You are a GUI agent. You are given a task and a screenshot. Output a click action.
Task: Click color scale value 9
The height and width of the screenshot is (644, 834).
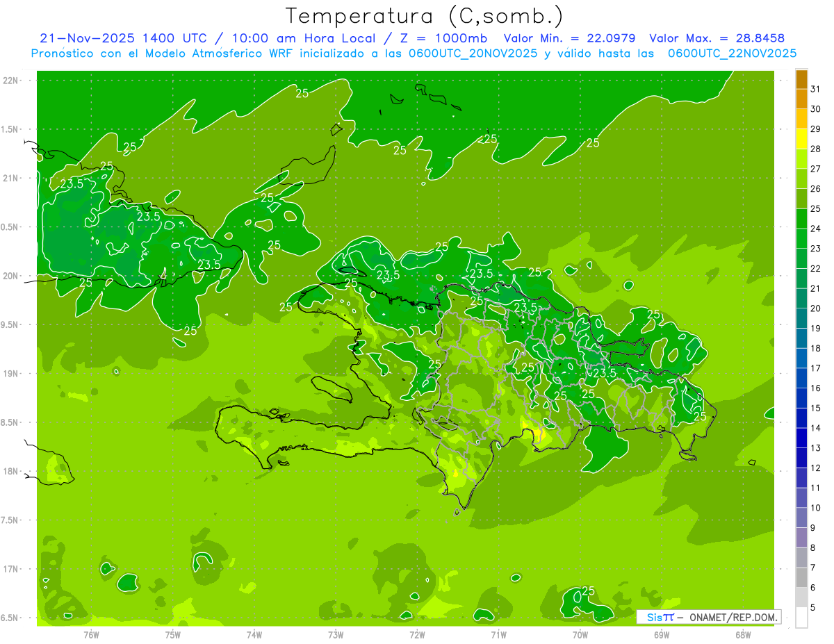tap(813, 528)
